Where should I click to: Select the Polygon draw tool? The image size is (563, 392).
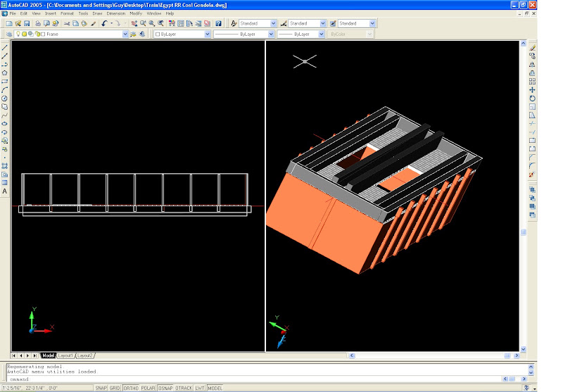[5, 73]
